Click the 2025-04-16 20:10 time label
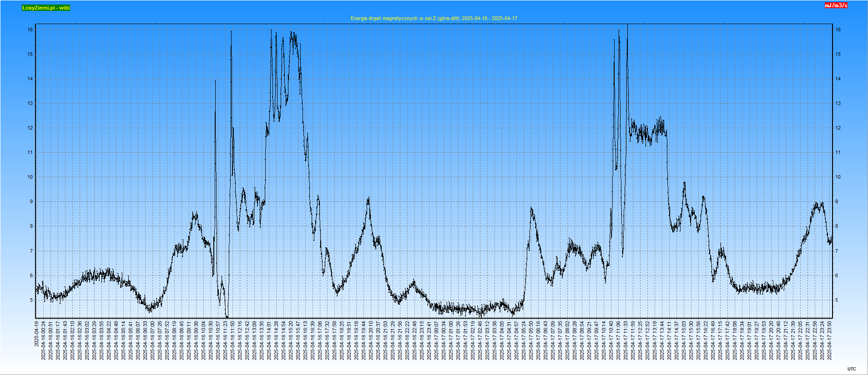Viewport: 868px width, 375px height. point(371,340)
